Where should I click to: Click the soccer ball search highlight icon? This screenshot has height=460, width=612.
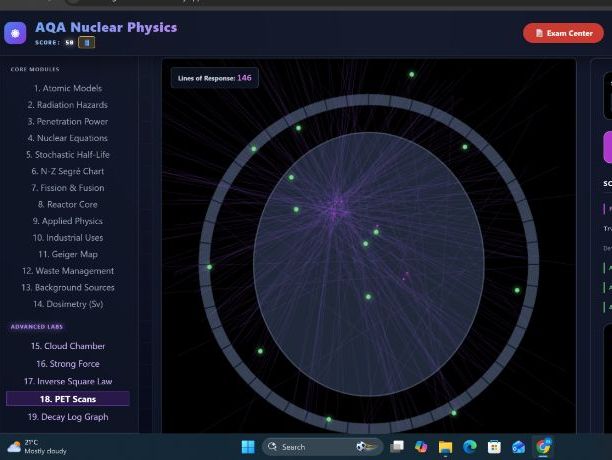(x=366, y=447)
